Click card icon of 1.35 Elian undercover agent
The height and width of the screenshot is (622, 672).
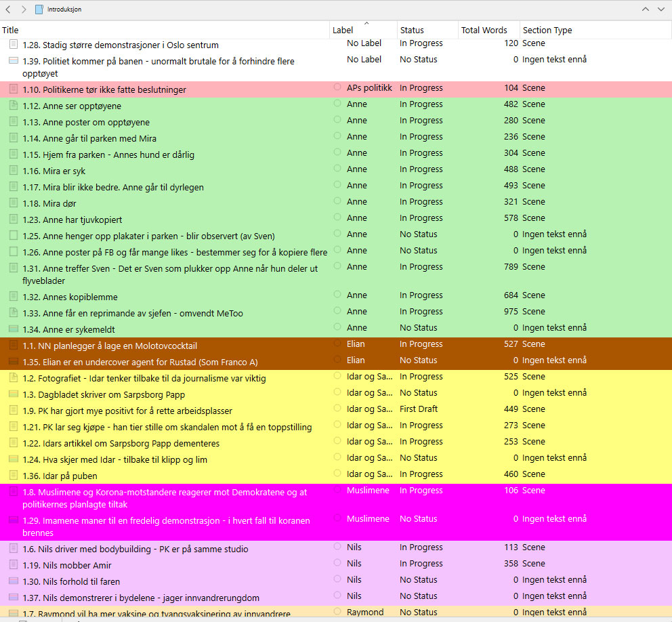14,361
